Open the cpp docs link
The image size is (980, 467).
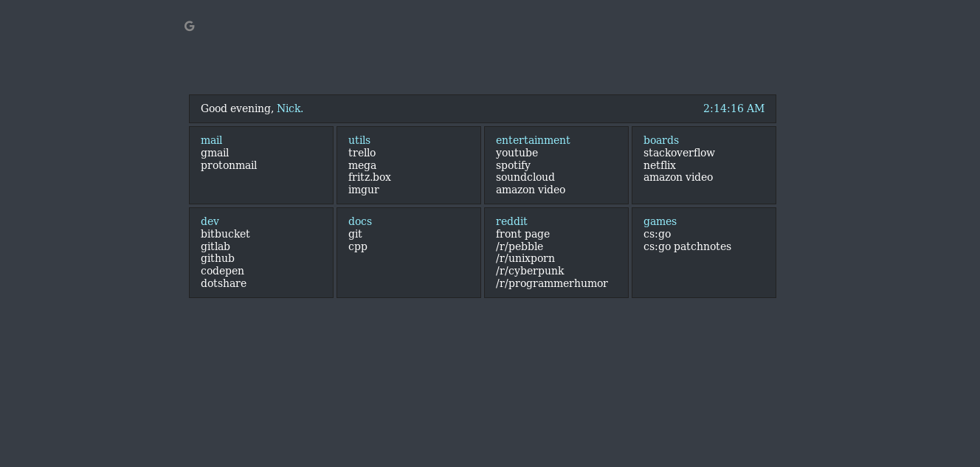point(358,246)
